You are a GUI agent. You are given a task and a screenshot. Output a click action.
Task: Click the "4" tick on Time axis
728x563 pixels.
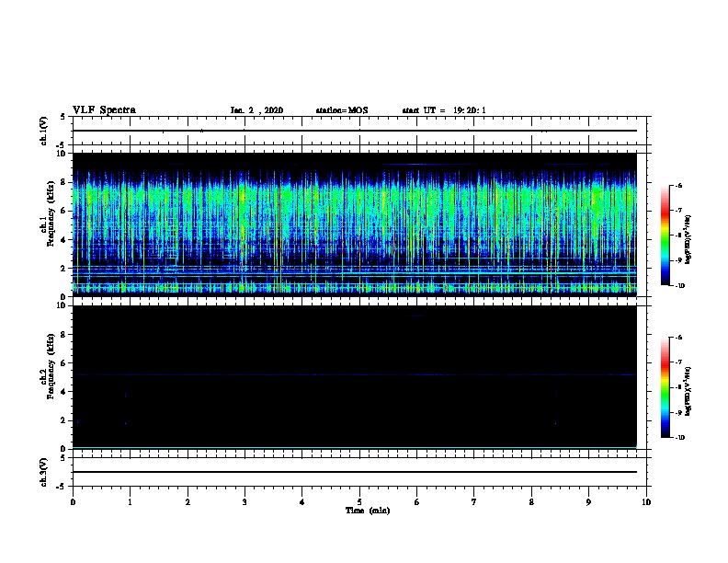[x=302, y=502]
